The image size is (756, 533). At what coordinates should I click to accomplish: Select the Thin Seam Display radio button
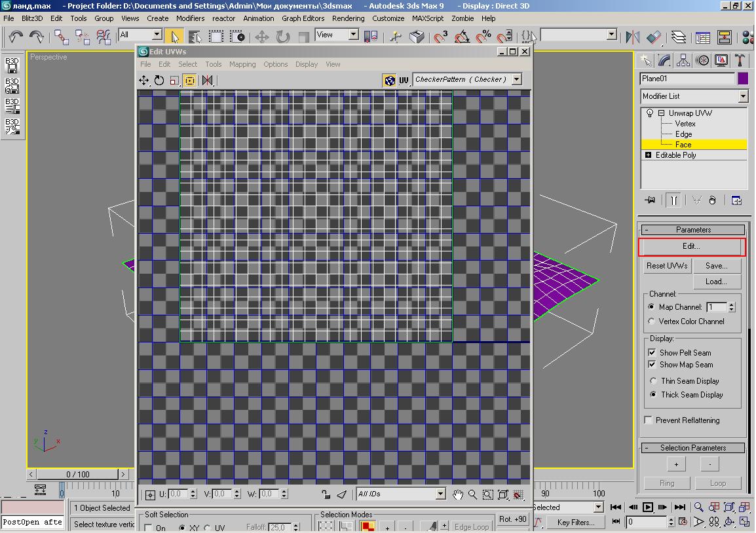click(x=653, y=381)
